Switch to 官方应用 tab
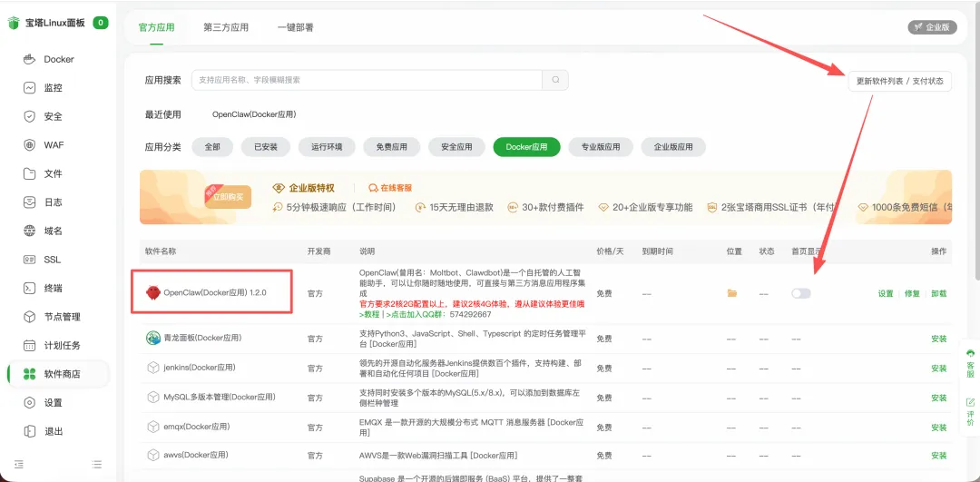 156,27
